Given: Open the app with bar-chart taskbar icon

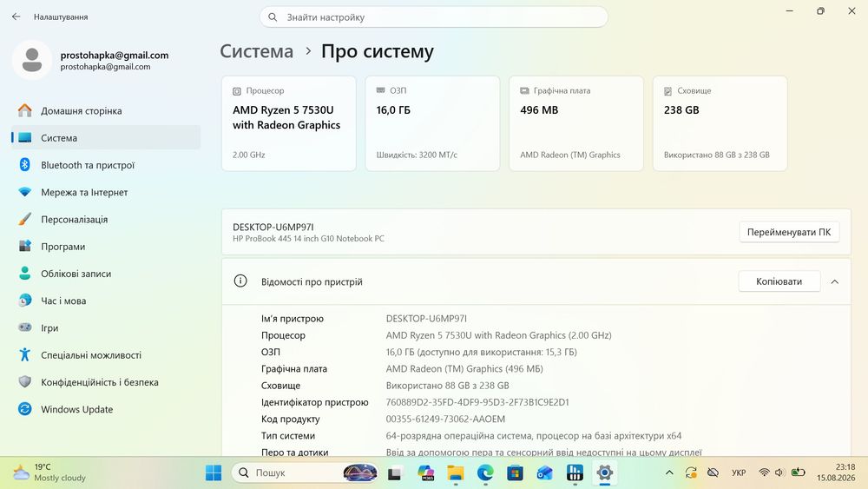Looking at the screenshot, I should coord(575,473).
